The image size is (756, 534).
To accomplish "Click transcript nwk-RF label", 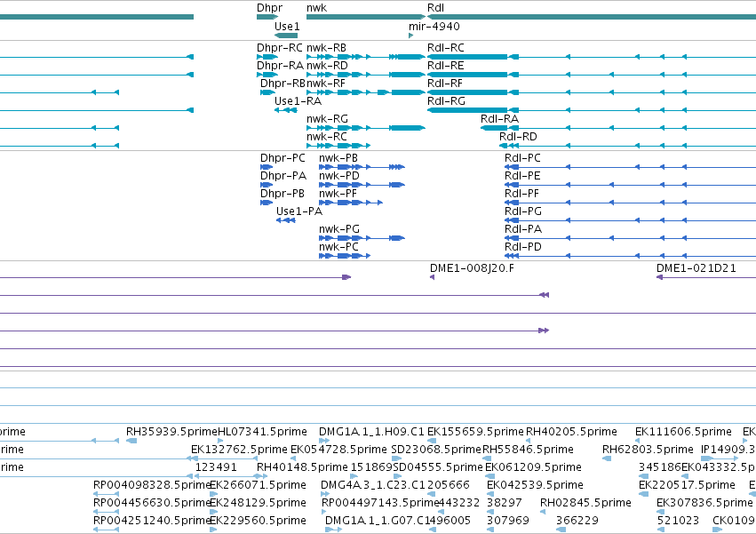I will pos(326,84).
